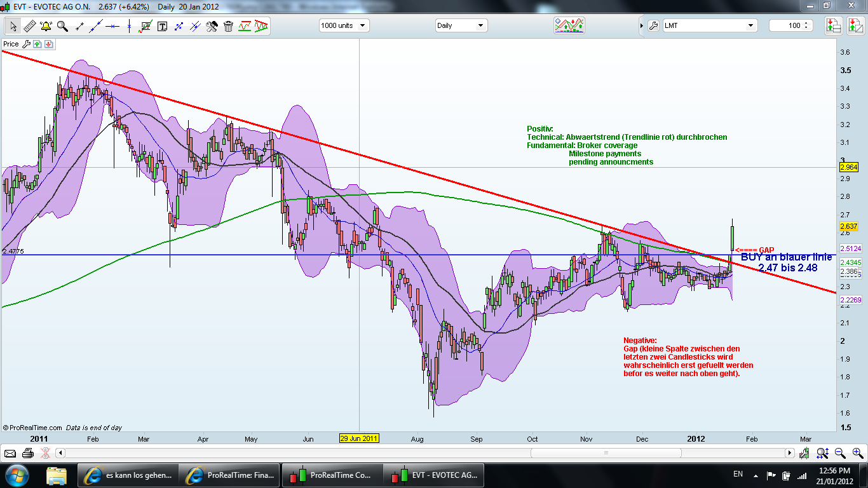Switch to 'ProRealTime Co...' taskbar window
The image size is (868, 488).
[x=332, y=475]
